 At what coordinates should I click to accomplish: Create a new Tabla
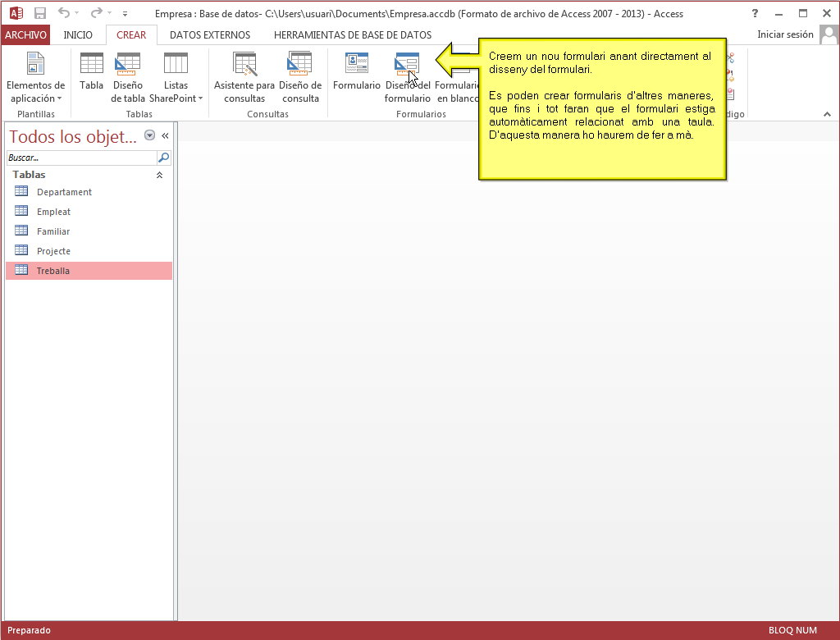[91, 71]
